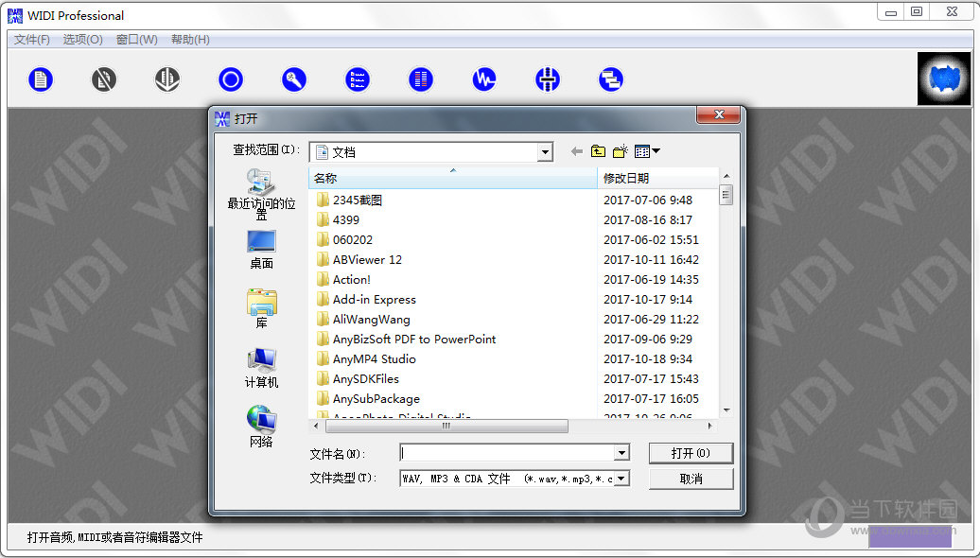This screenshot has height=558, width=980.
Task: Select the Add-in Express folder
Action: point(375,299)
